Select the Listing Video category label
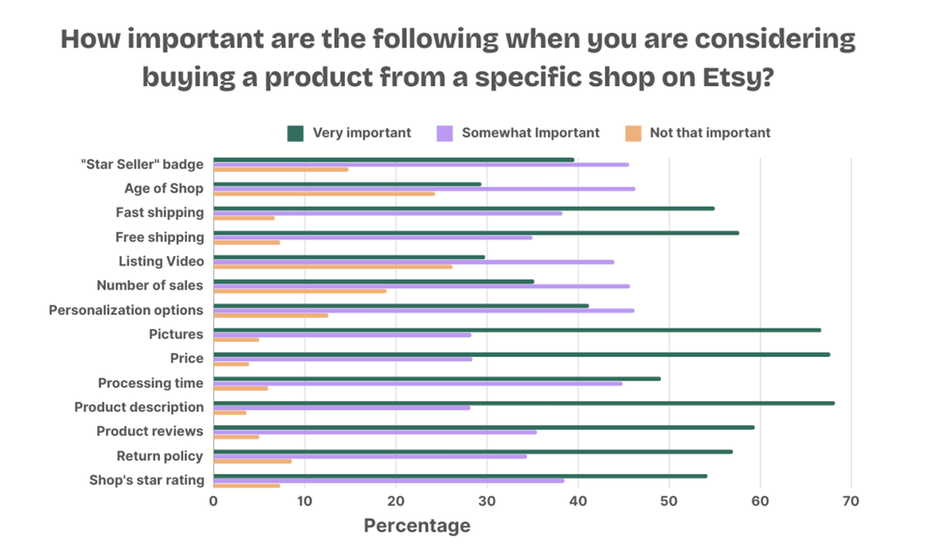Image resolution: width=935 pixels, height=560 pixels. pyautogui.click(x=161, y=262)
